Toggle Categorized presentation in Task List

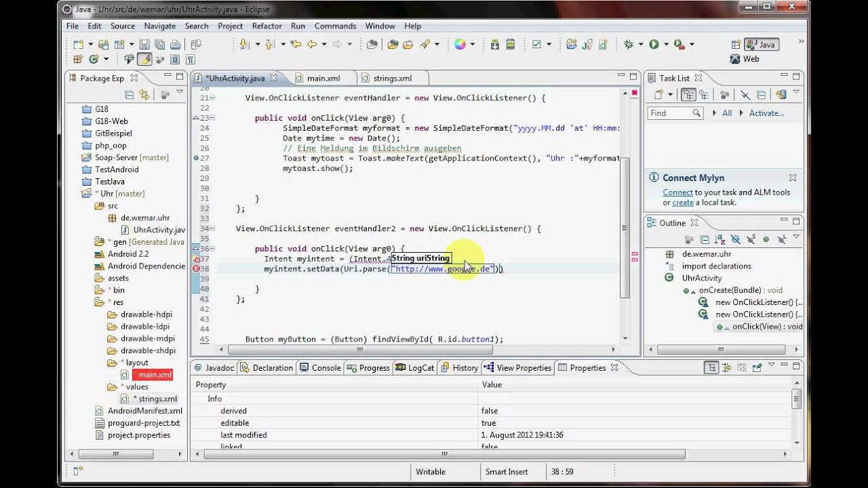click(x=688, y=94)
